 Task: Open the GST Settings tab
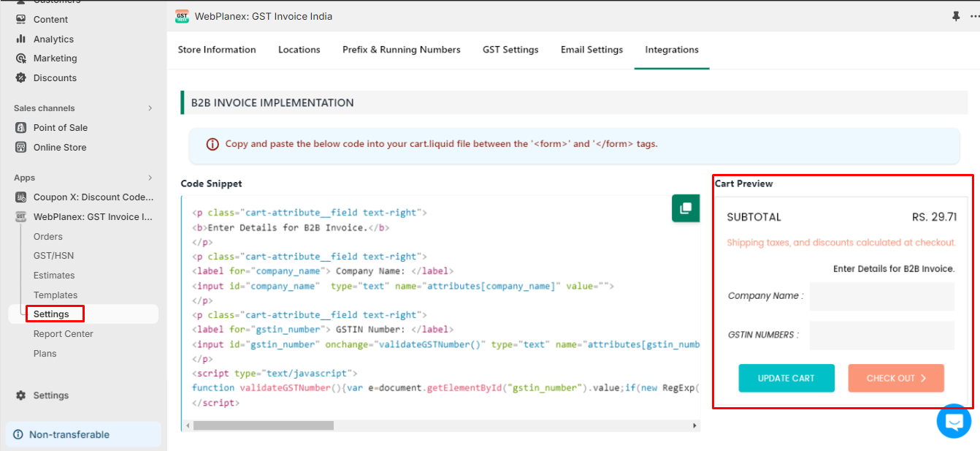pos(510,50)
